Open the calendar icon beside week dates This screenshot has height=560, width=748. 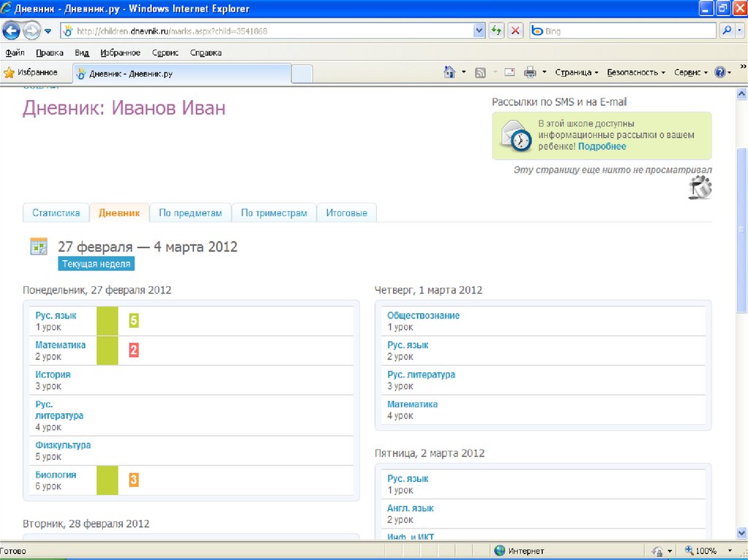point(39,247)
